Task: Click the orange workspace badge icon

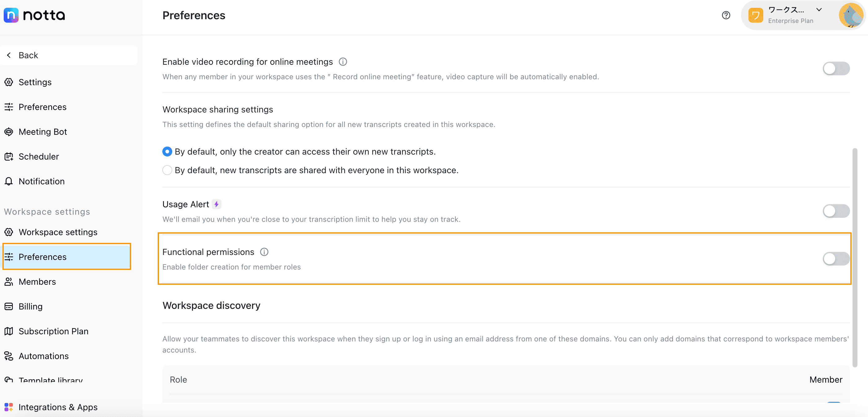Action: point(756,15)
